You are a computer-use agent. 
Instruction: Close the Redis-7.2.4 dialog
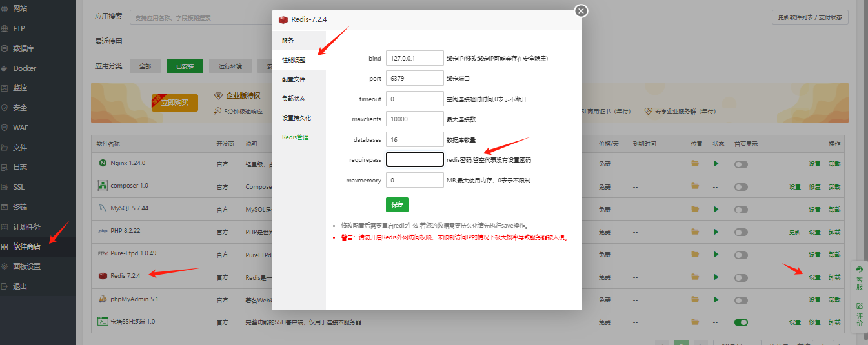[581, 10]
